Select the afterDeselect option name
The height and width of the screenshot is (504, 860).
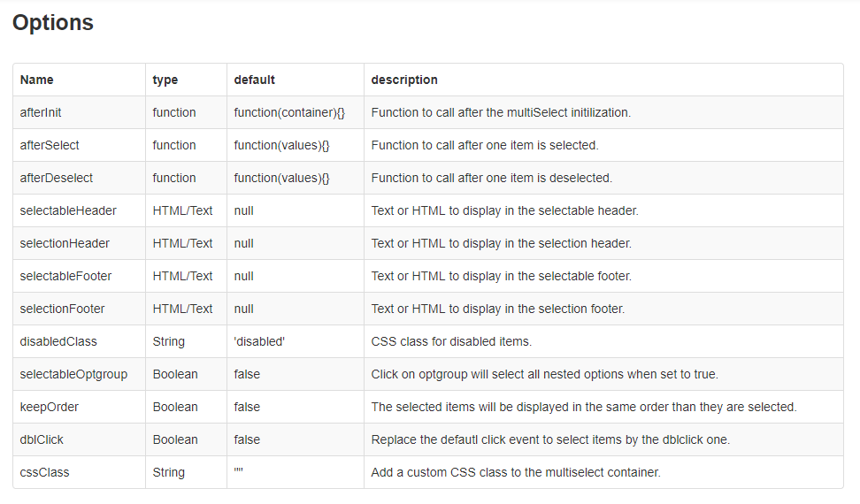pos(57,178)
